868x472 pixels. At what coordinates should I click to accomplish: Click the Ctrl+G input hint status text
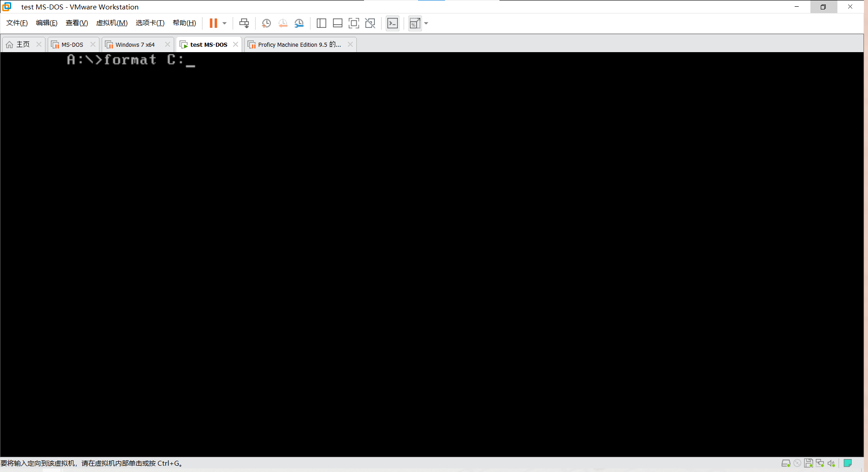[x=92, y=463]
